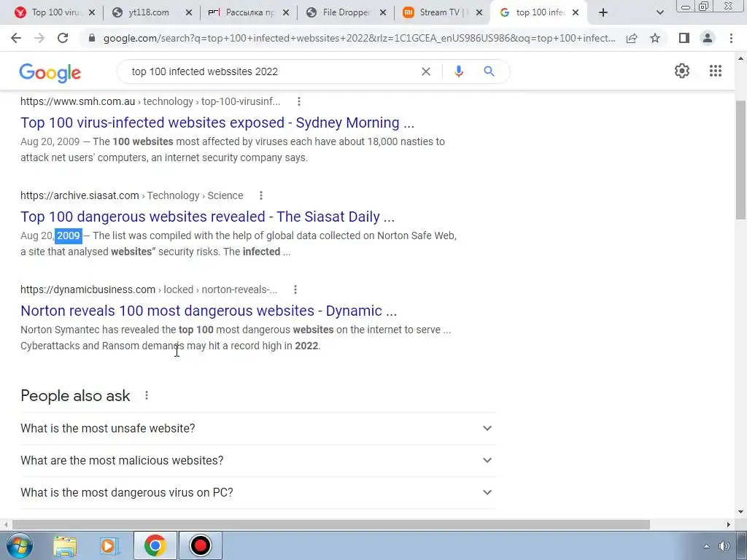The image size is (747, 560).
Task: Open Chrome side panel
Action: 684,38
